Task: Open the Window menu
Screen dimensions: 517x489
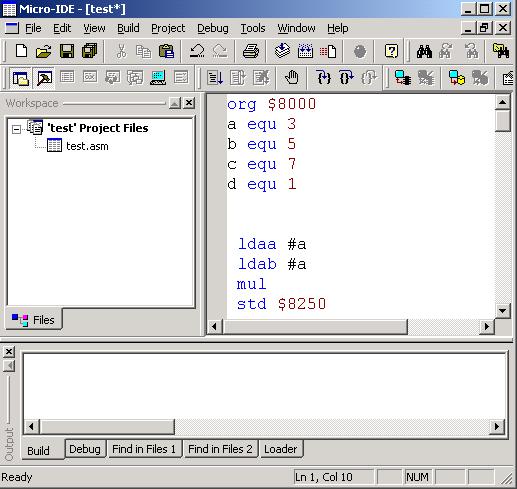Action: pyautogui.click(x=296, y=28)
